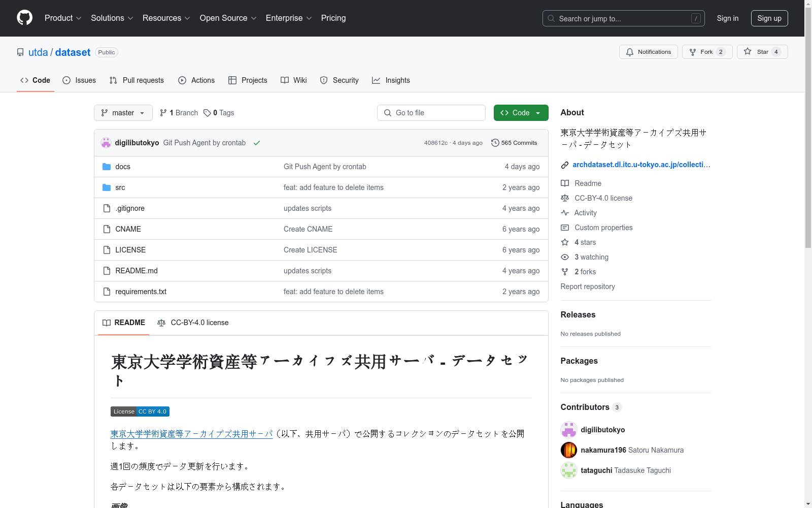Expand the Product menu
The image size is (812, 508).
[x=63, y=18]
